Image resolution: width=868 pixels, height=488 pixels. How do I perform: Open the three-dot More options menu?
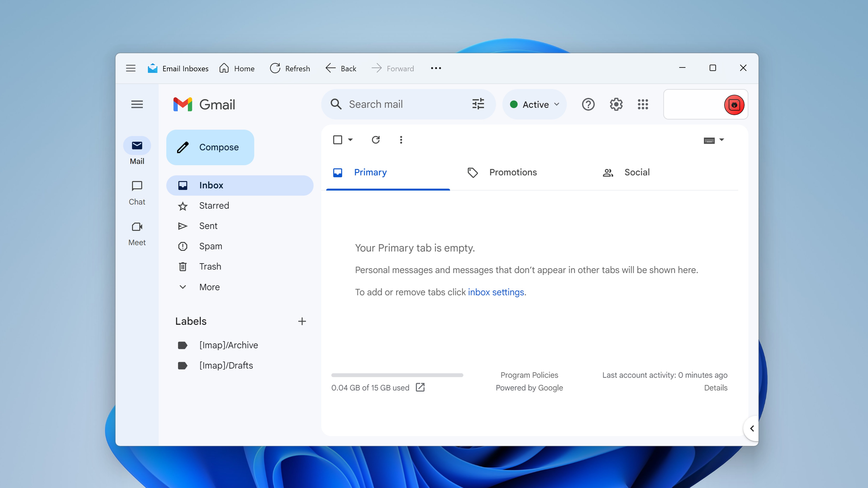(401, 140)
